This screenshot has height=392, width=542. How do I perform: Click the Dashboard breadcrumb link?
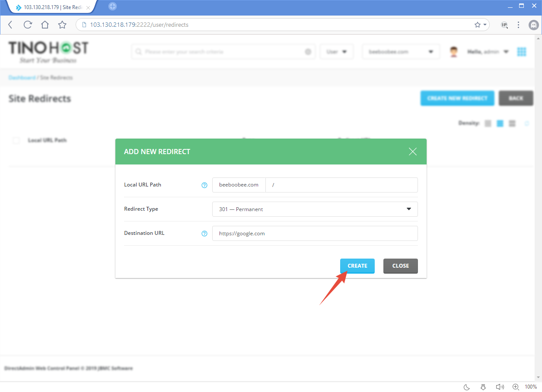click(x=22, y=77)
